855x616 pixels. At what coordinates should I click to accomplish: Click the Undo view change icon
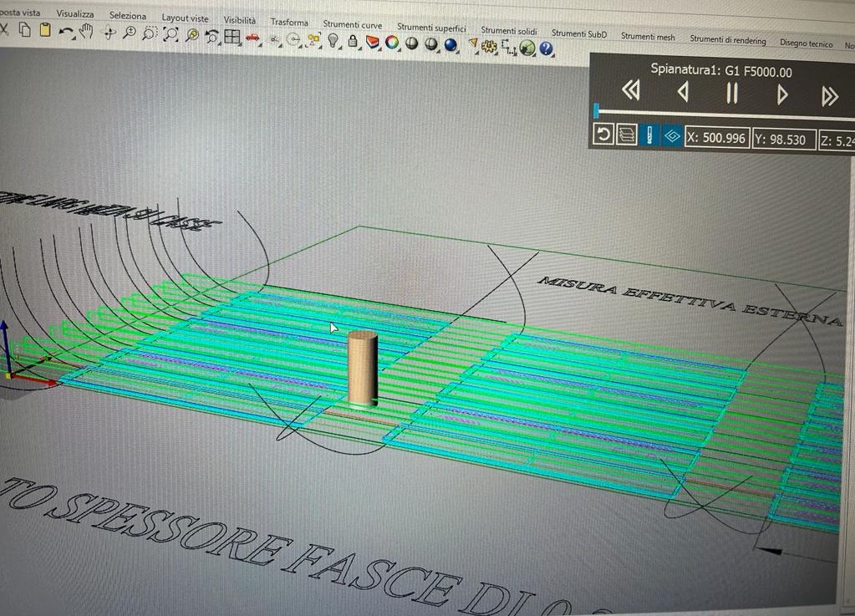click(211, 37)
